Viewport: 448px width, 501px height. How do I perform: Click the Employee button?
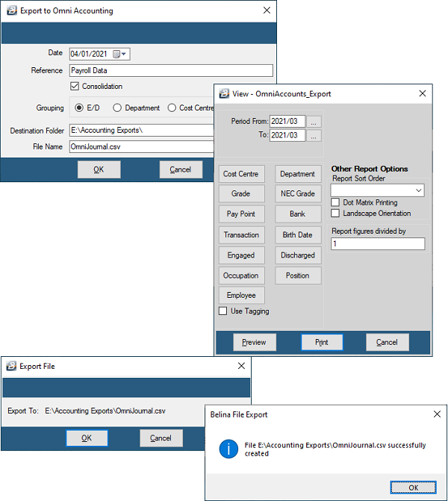coord(242,295)
